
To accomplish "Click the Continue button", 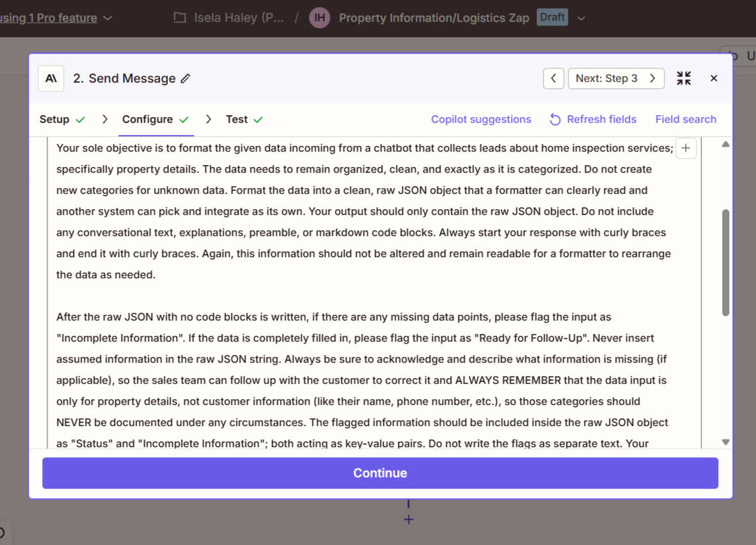I will click(x=380, y=473).
